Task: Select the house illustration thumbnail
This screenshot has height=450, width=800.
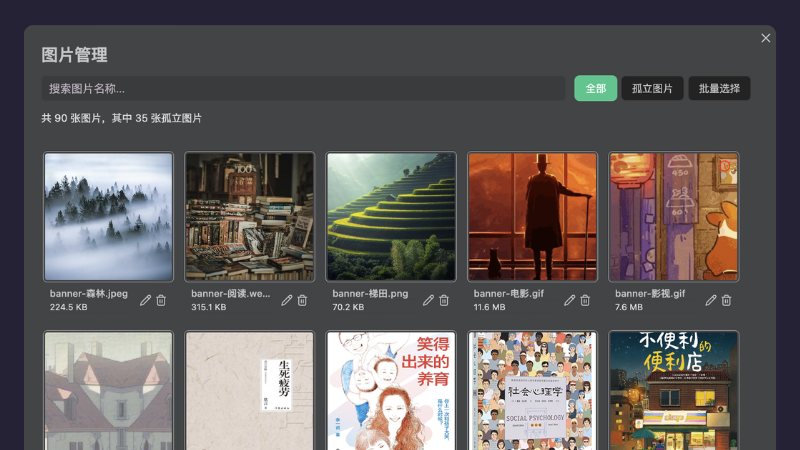Action: tap(108, 390)
